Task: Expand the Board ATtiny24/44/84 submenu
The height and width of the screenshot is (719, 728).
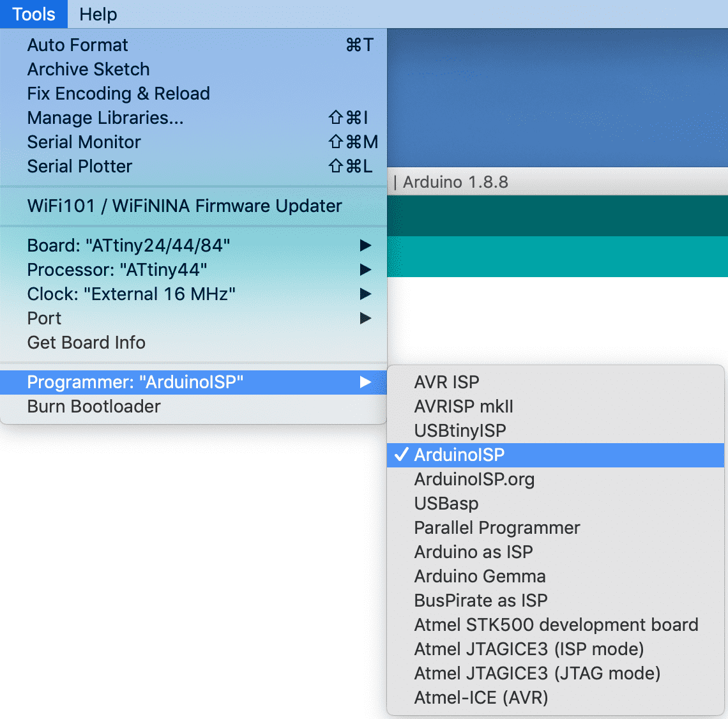Action: click(x=128, y=245)
